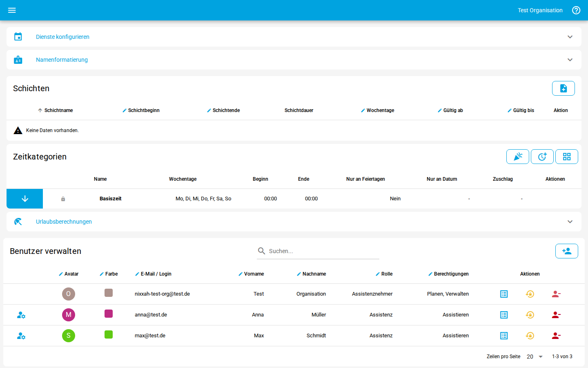Viewport: 588px width, 368px height.
Task: Click the add time category clock icon
Action: click(x=542, y=157)
